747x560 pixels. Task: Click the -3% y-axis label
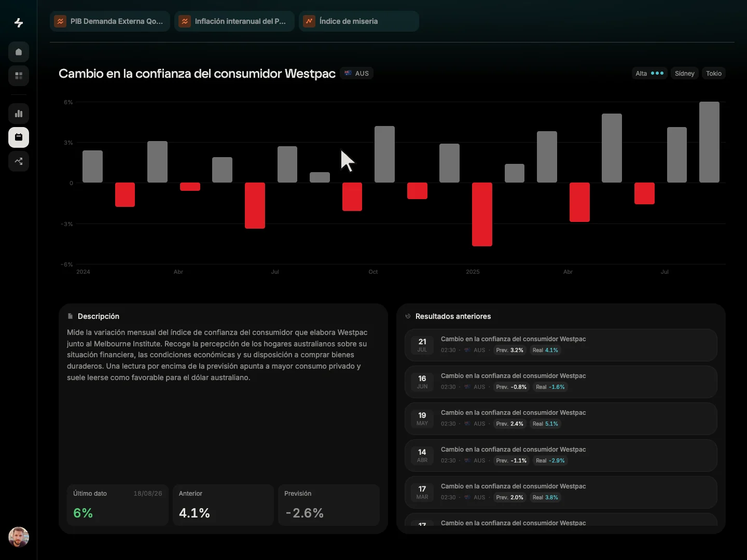coord(67,224)
